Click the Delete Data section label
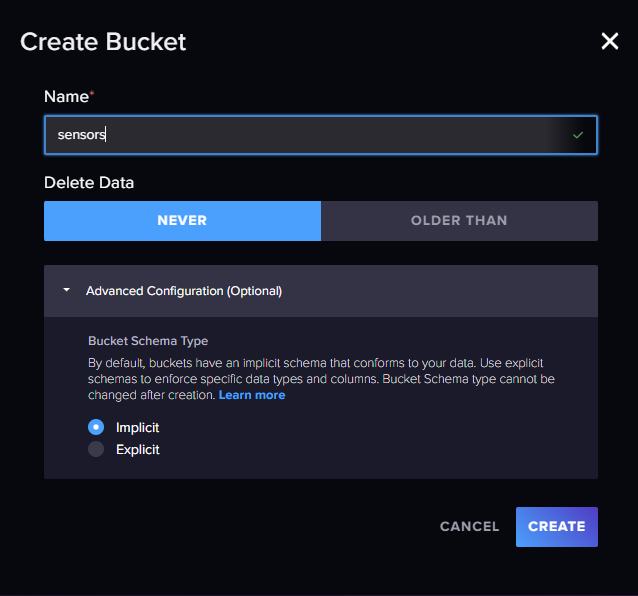The height and width of the screenshot is (596, 638). (x=89, y=183)
